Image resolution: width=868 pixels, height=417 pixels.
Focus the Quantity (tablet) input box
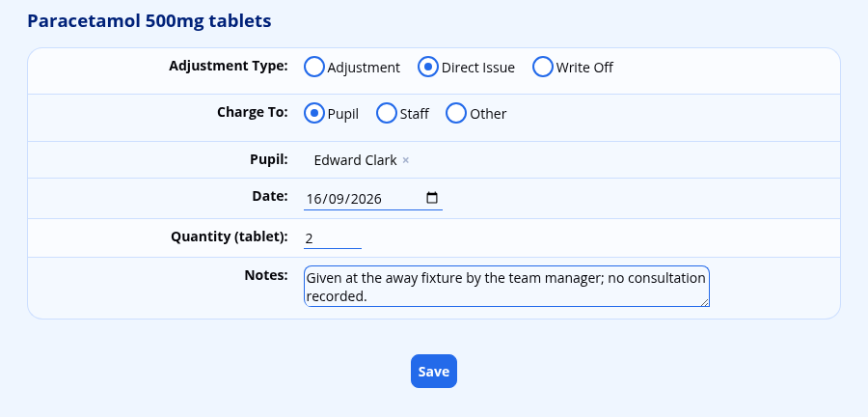point(333,238)
